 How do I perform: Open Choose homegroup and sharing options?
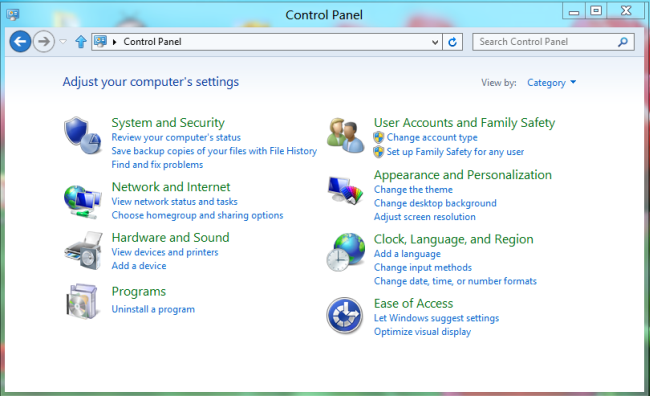tap(197, 215)
